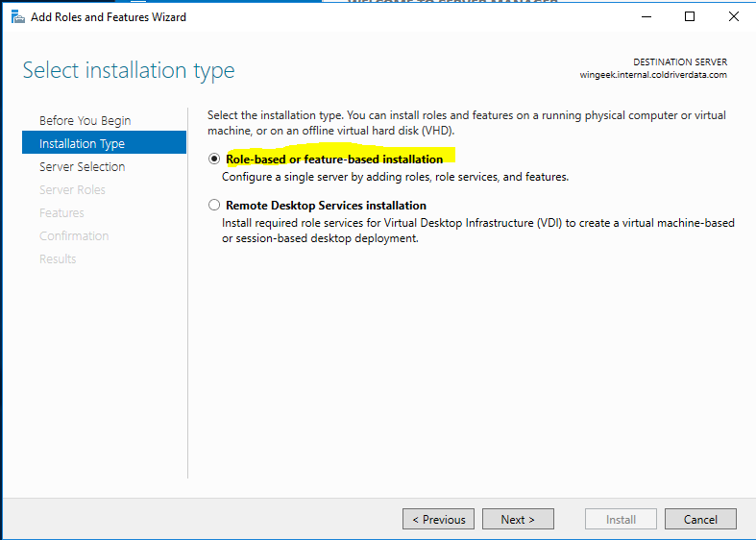Go back with the Previous button
The image size is (756, 540).
438,519
